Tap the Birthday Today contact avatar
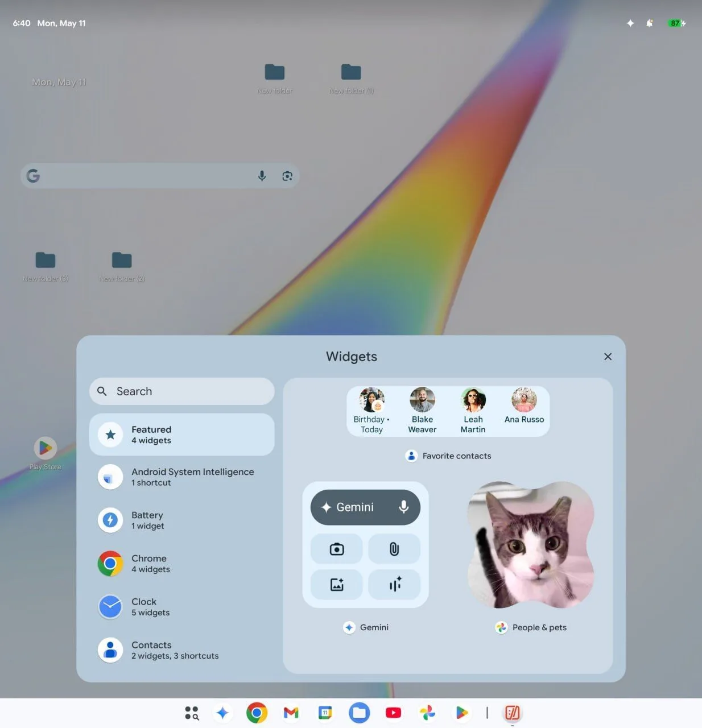The width and height of the screenshot is (702, 728). pos(371,400)
